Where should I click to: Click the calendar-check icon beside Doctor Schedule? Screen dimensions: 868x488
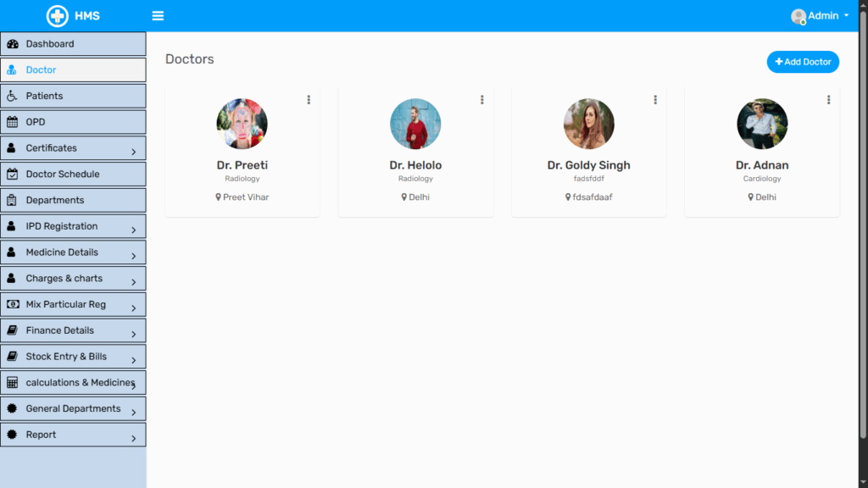(12, 175)
